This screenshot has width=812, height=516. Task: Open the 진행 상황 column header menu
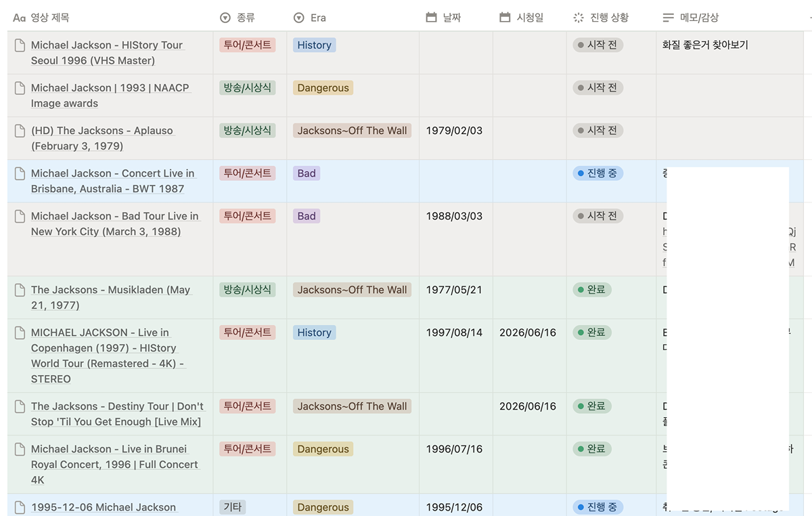tap(611, 18)
